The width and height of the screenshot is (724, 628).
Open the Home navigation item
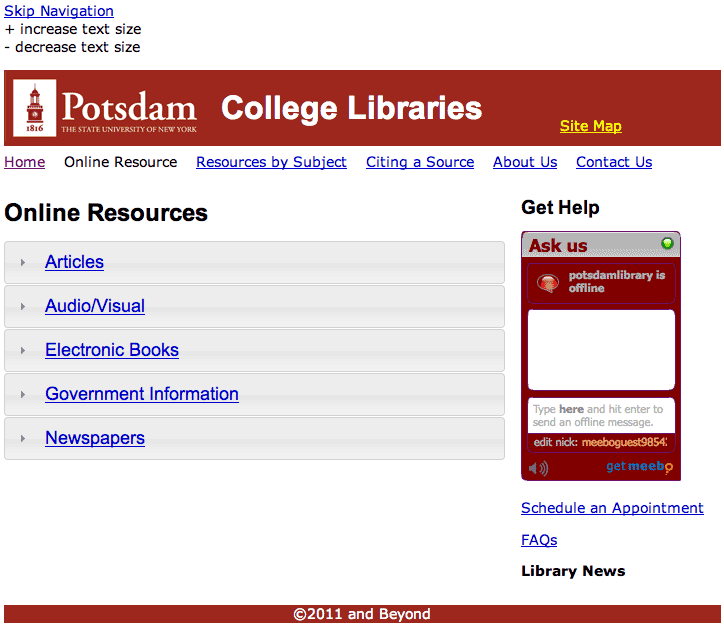(25, 162)
